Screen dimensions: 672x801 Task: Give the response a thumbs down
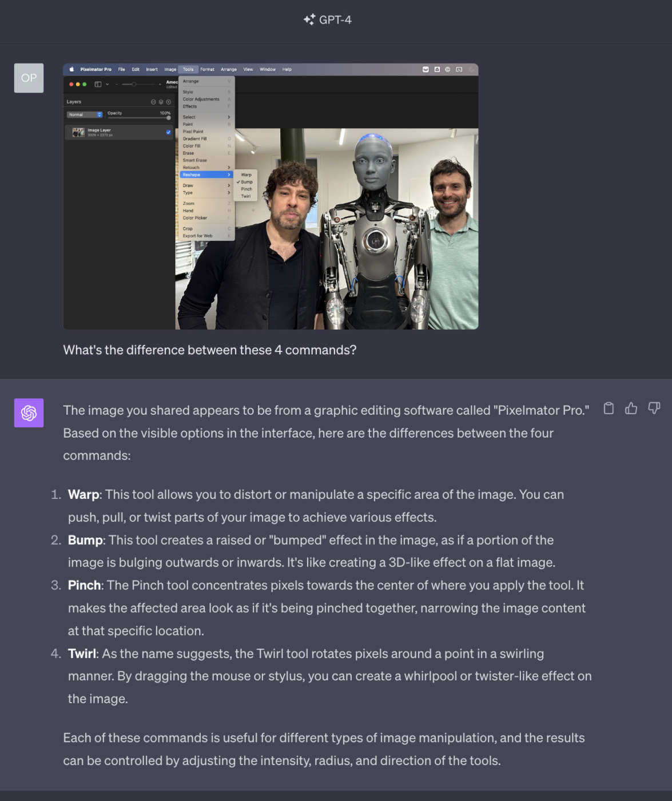coord(654,408)
